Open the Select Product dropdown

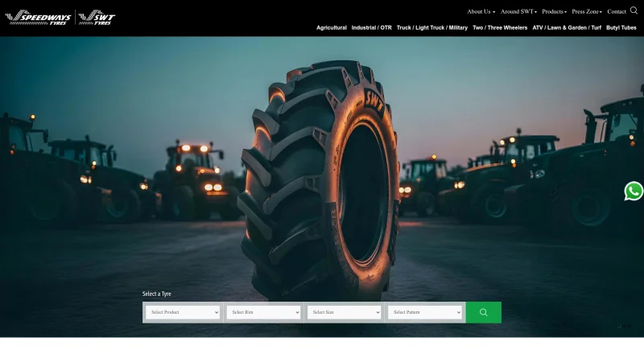(183, 312)
